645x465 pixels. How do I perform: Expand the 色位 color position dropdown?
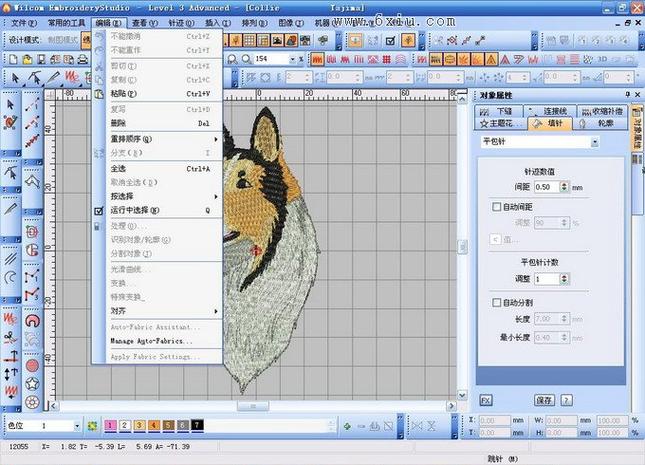point(79,426)
